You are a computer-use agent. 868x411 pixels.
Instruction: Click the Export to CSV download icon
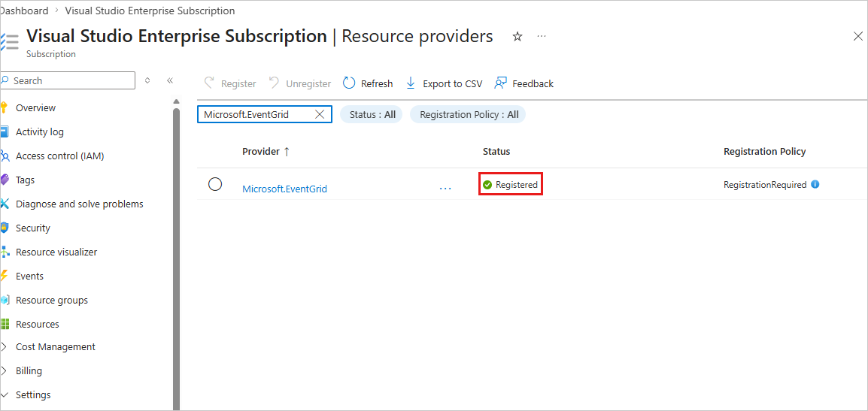tap(410, 83)
